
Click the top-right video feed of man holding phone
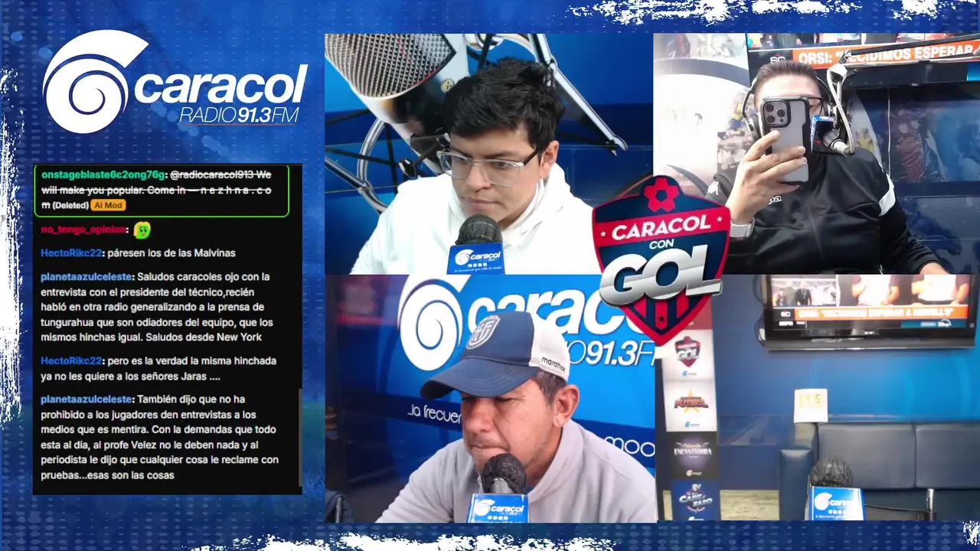[816, 153]
